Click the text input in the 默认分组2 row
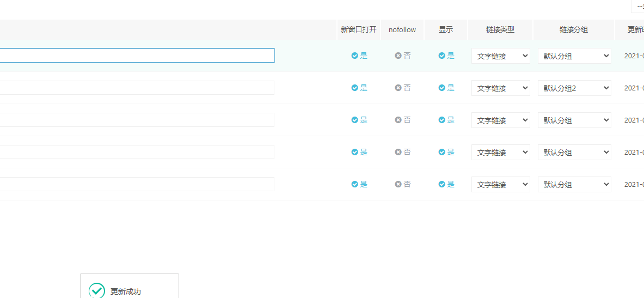 tap(137, 88)
